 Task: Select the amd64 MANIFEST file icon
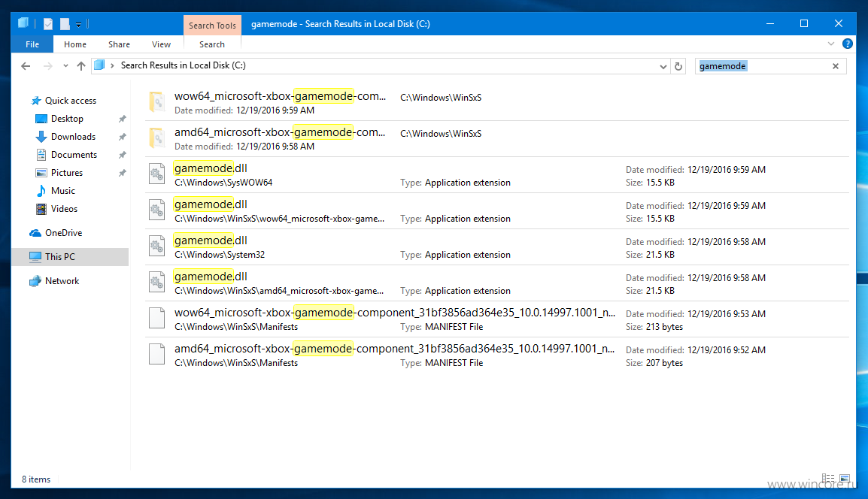tap(157, 354)
